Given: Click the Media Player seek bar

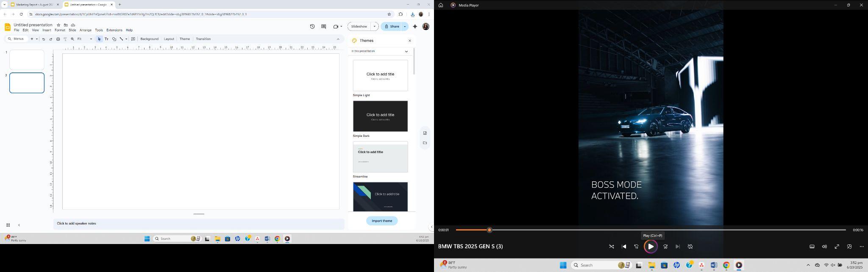Looking at the screenshot, I should [x=651, y=230].
